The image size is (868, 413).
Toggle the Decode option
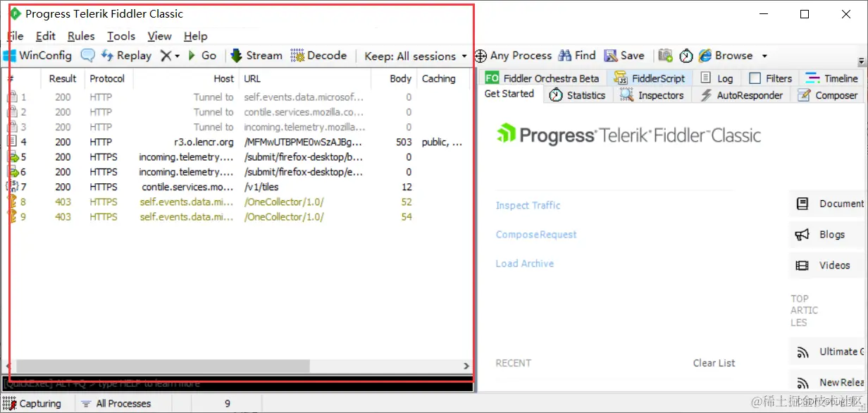click(318, 56)
